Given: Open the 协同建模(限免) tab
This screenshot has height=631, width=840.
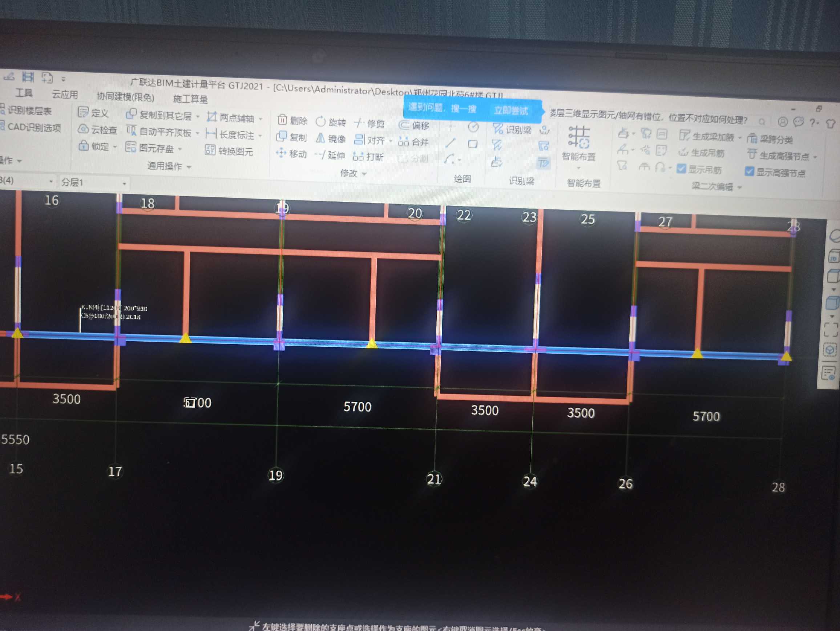Looking at the screenshot, I should pyautogui.click(x=125, y=97).
